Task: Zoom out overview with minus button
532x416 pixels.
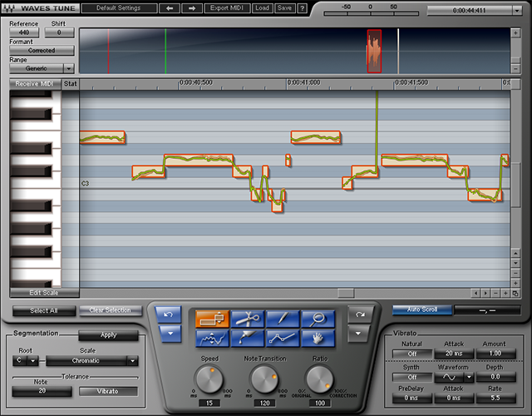Action: (x=515, y=68)
